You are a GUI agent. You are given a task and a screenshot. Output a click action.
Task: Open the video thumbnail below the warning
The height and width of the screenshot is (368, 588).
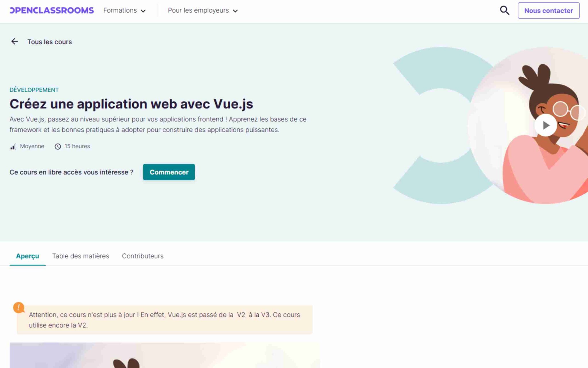(x=165, y=355)
